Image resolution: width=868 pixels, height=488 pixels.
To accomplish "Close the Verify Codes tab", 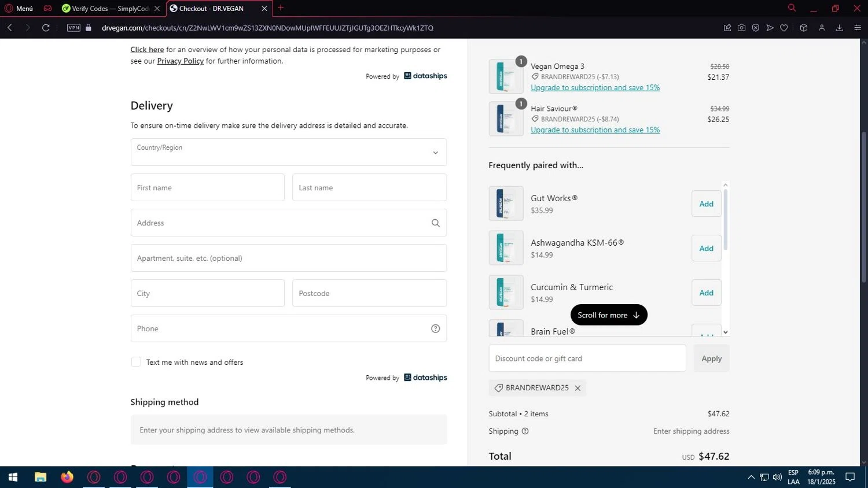I will pos(157,9).
